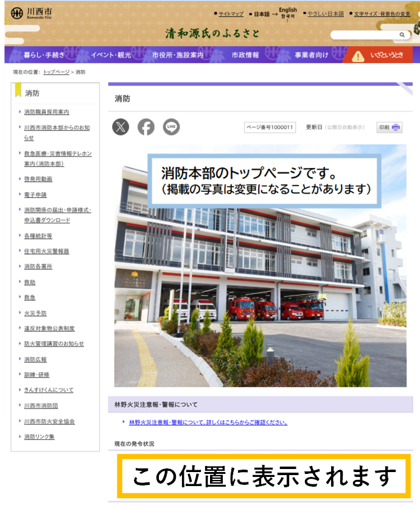Click the warning triangle icon in いざというとき

coord(358,55)
